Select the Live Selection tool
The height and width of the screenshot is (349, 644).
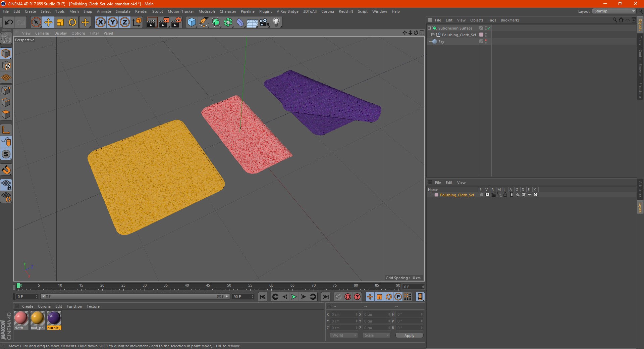(x=36, y=22)
